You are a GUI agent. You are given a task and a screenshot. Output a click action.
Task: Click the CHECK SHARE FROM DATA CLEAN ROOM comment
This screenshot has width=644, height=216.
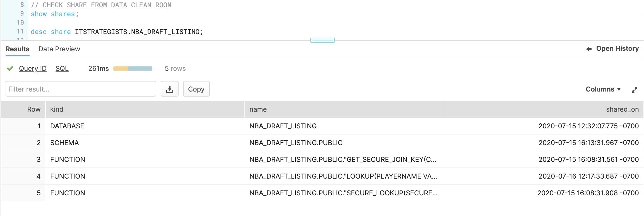[101, 5]
